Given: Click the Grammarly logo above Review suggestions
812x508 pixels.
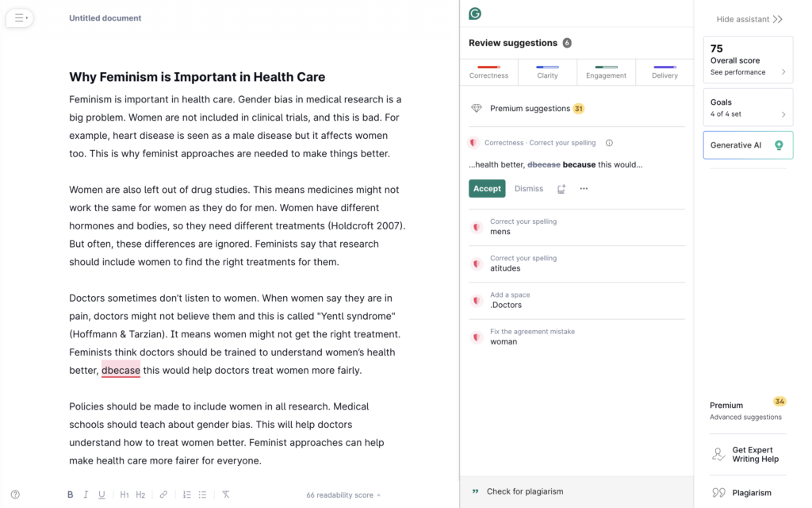Looking at the screenshot, I should [475, 13].
